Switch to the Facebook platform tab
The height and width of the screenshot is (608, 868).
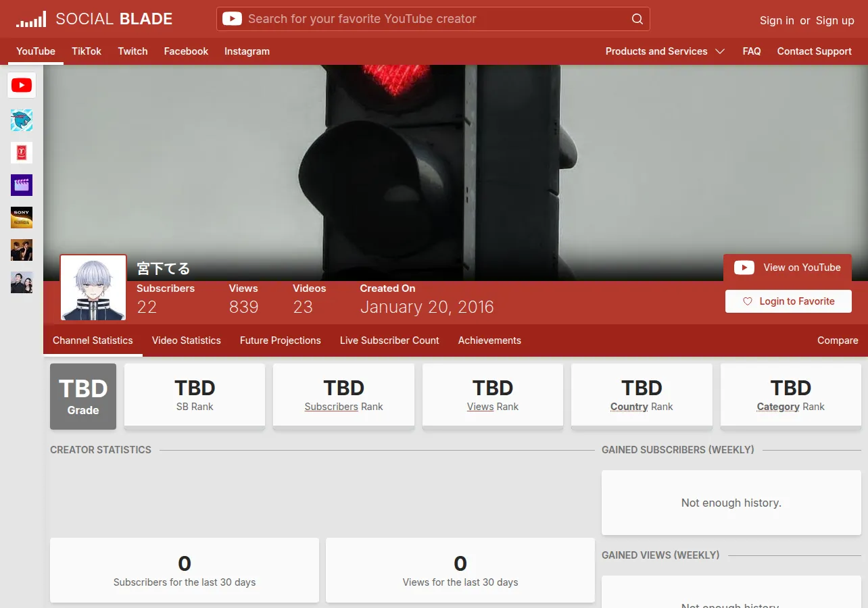click(x=186, y=51)
